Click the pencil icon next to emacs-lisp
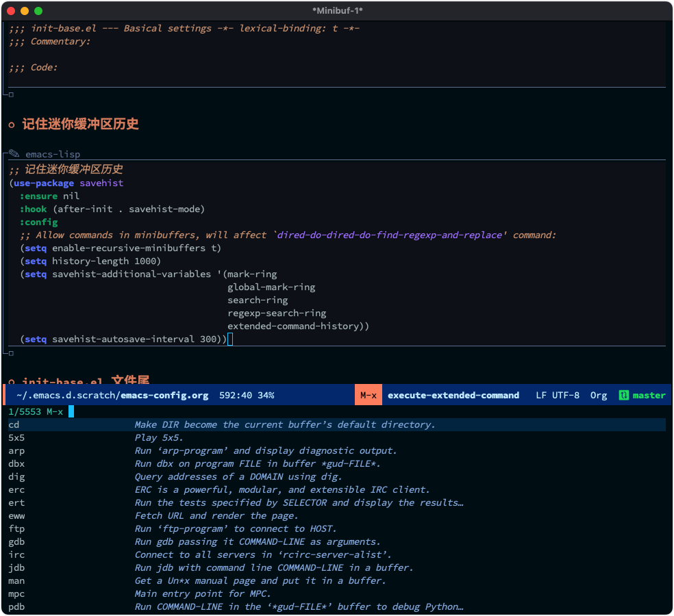 (x=14, y=153)
